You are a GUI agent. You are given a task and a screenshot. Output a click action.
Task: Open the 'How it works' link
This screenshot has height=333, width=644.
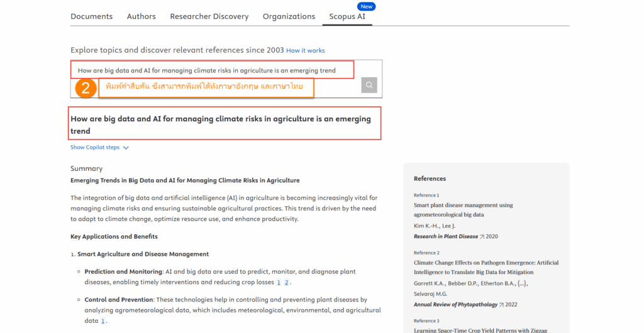pos(305,50)
